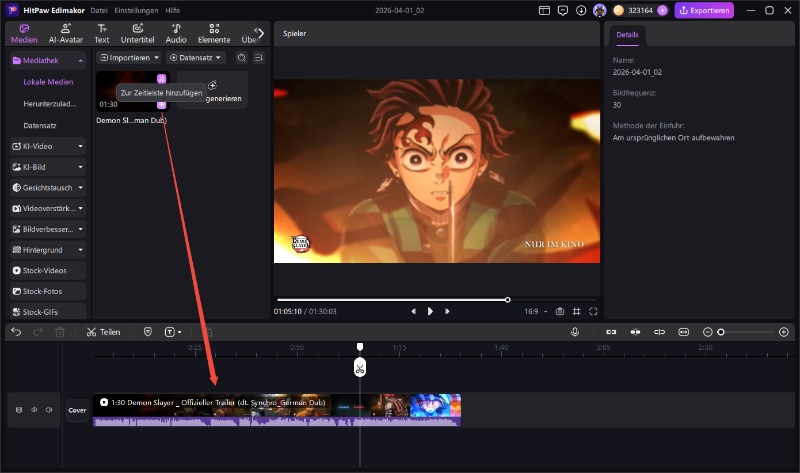800x473 pixels.
Task: Zoom out the timeline with minus icon
Action: point(707,332)
